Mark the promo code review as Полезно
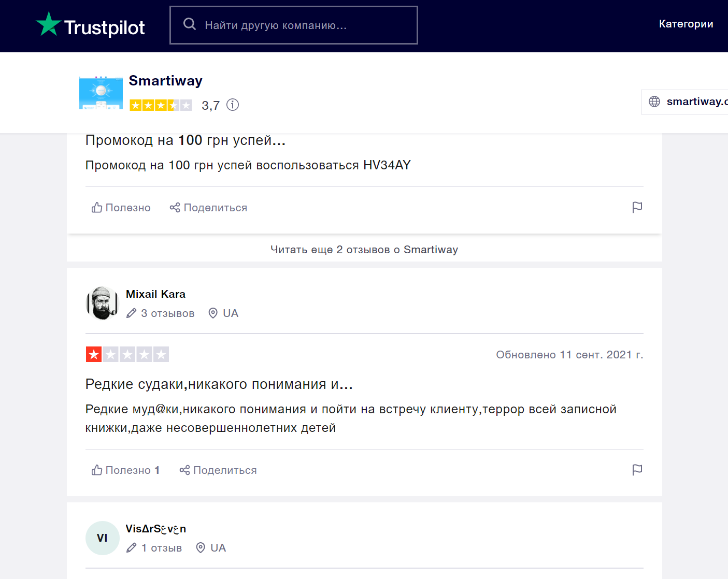The height and width of the screenshot is (579, 728). (121, 208)
